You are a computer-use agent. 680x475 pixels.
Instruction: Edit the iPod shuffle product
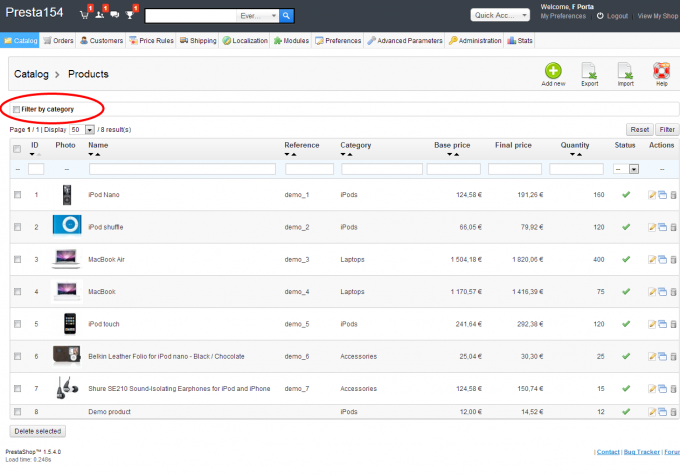[652, 227]
